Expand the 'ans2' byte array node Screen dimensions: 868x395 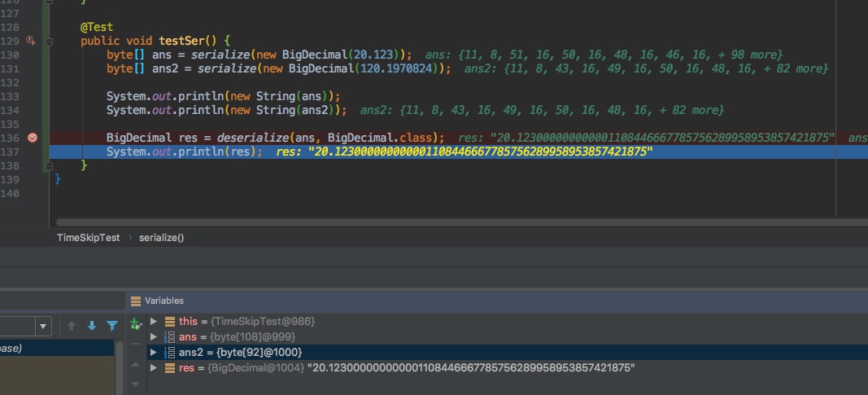(x=154, y=353)
